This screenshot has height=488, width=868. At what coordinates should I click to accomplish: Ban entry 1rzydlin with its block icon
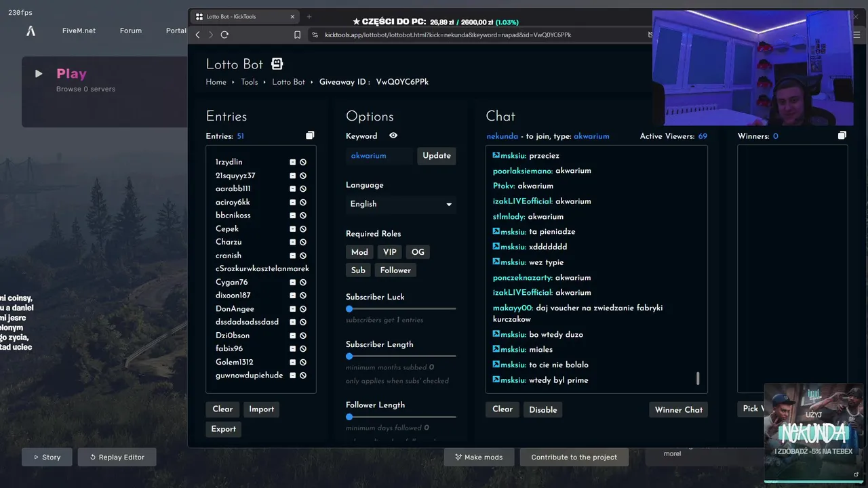pyautogui.click(x=303, y=162)
